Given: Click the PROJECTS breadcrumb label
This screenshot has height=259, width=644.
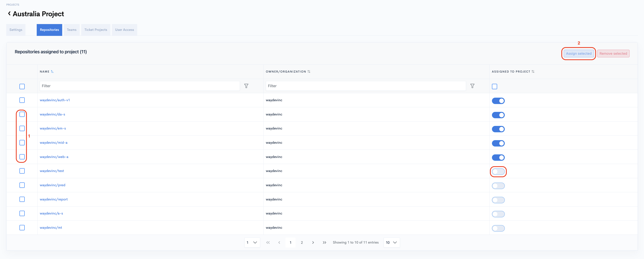Looking at the screenshot, I should click(13, 5).
